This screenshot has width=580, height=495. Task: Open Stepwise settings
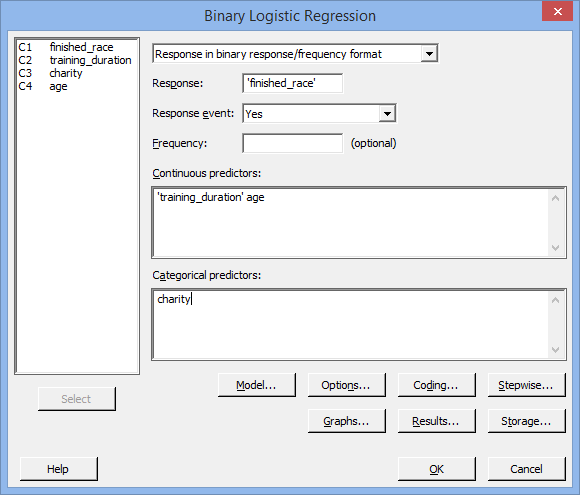tap(526, 385)
